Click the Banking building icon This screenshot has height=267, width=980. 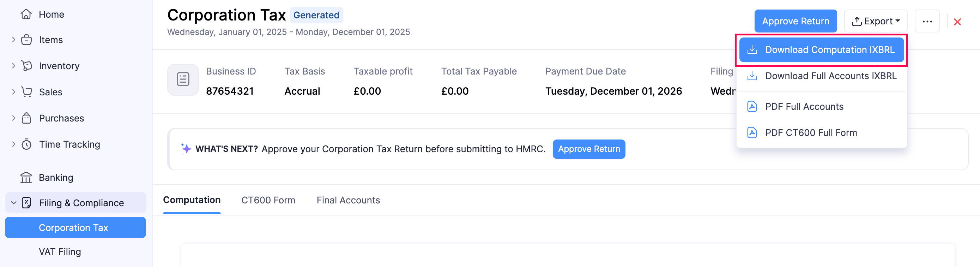[x=26, y=178]
